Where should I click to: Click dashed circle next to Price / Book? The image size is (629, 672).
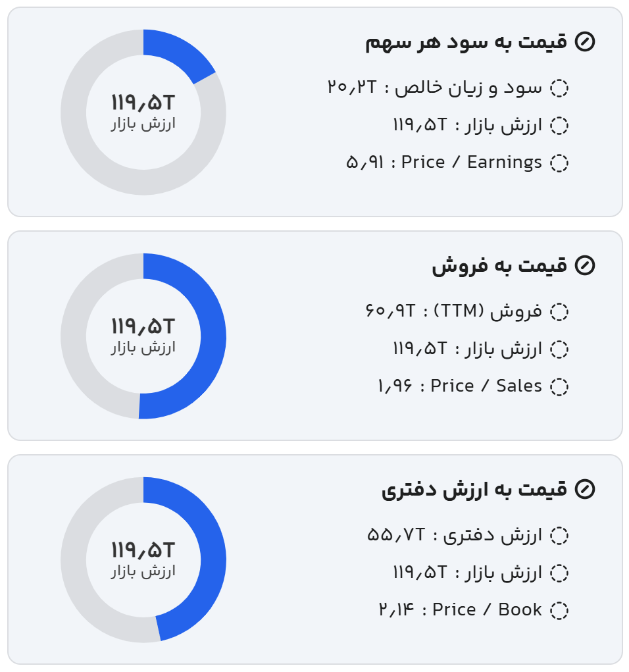point(559,611)
